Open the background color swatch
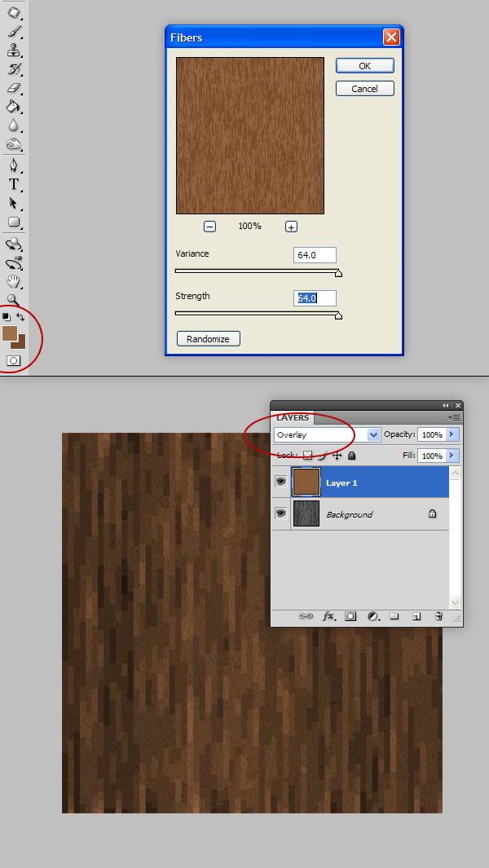The height and width of the screenshot is (868, 489). coord(21,344)
